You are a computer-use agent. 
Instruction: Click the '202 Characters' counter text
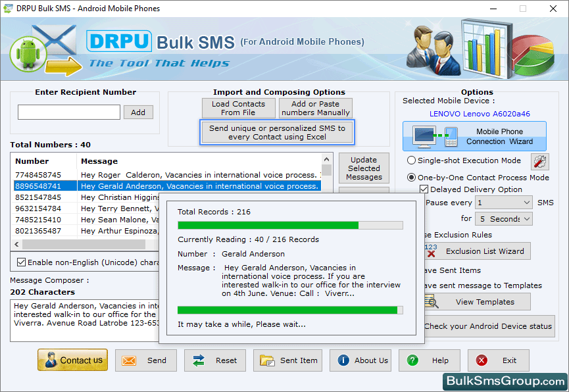click(x=43, y=292)
